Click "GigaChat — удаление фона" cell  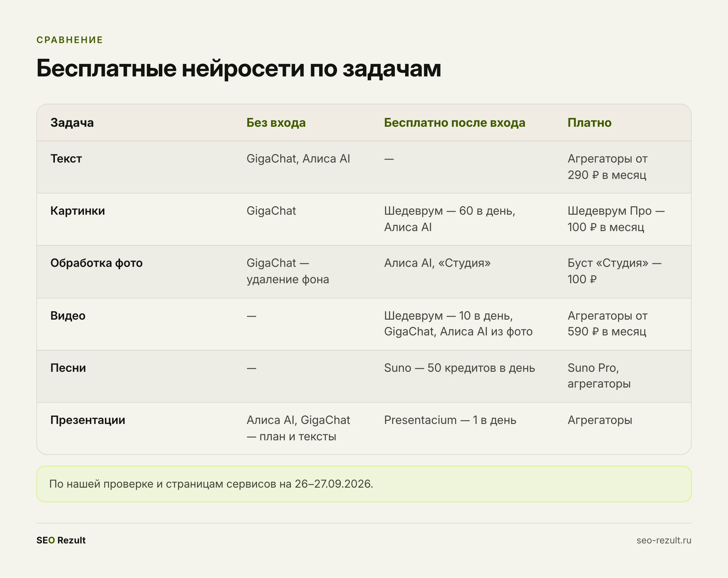pyautogui.click(x=288, y=271)
